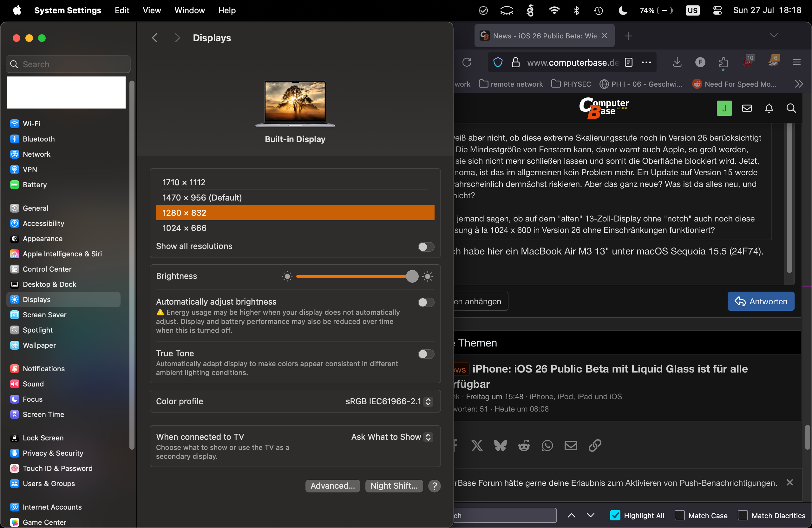The width and height of the screenshot is (812, 528).
Task: Click the Displays help question mark button
Action: click(x=434, y=486)
